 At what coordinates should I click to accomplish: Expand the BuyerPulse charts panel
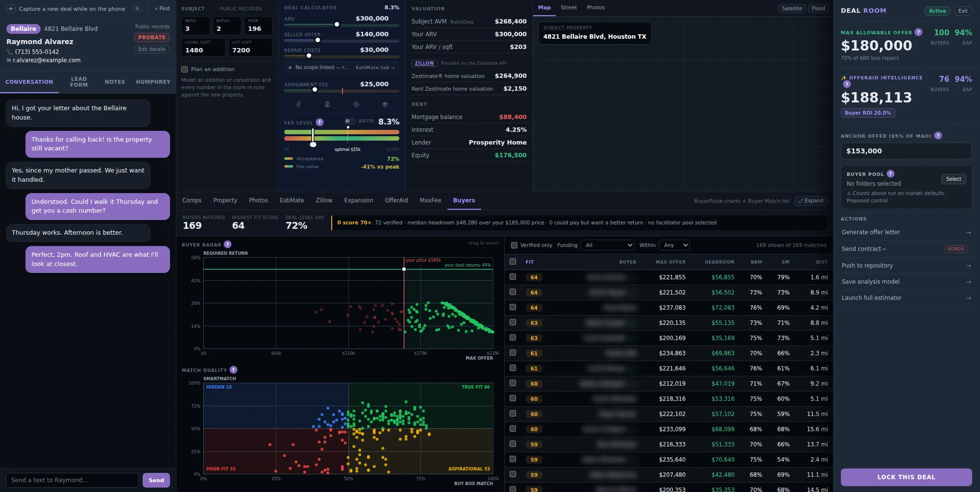(811, 201)
